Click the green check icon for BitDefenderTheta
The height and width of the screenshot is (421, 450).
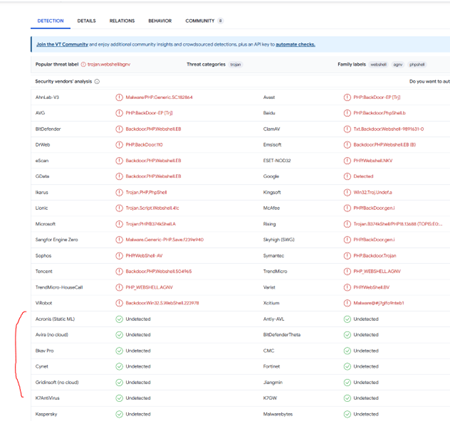tap(347, 335)
